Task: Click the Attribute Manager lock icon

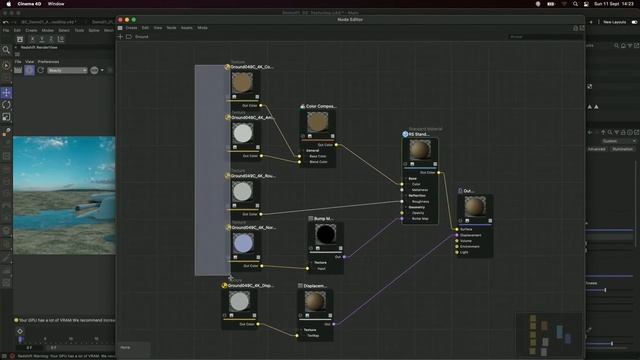Action: coord(623,132)
